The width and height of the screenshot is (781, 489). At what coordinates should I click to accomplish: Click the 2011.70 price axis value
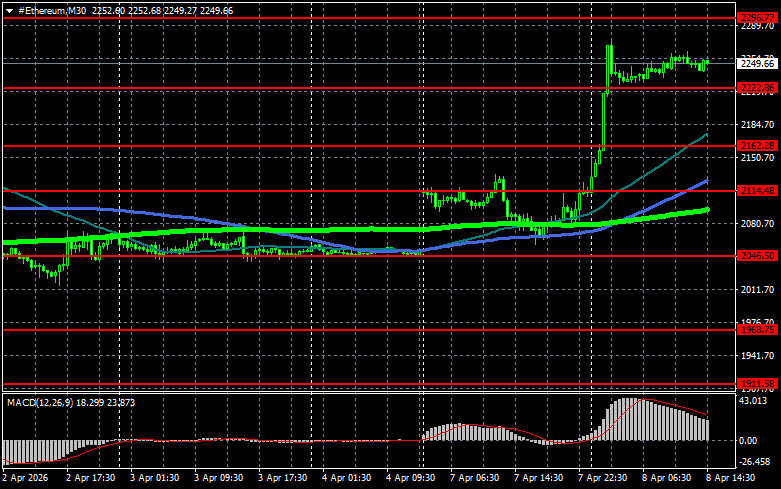pos(757,290)
